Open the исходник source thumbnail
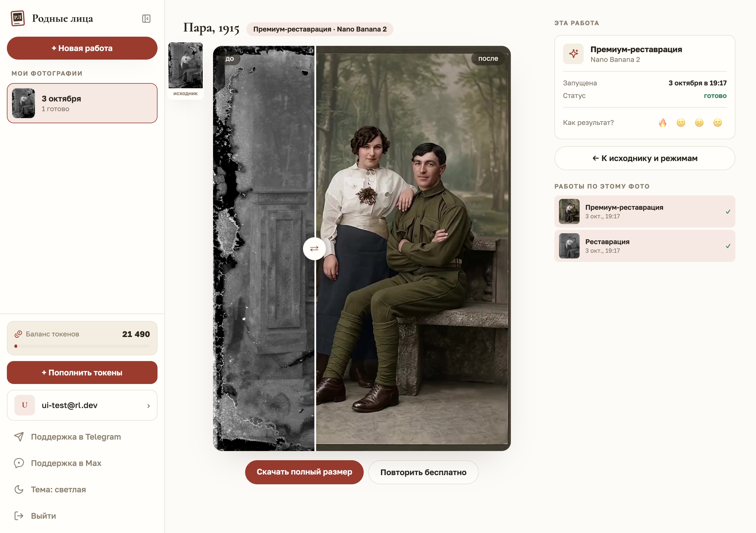756x533 pixels. click(186, 70)
